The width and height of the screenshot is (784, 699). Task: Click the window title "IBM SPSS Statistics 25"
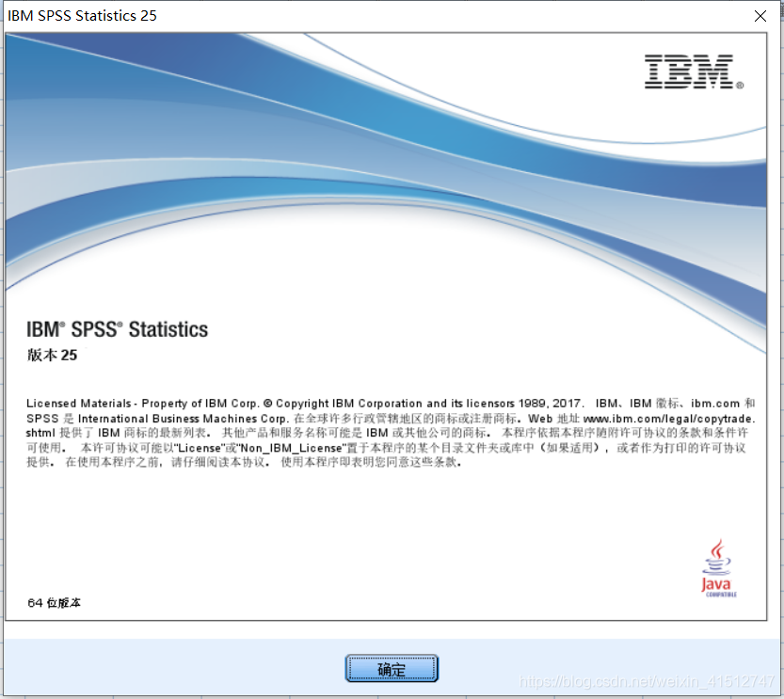82,15
